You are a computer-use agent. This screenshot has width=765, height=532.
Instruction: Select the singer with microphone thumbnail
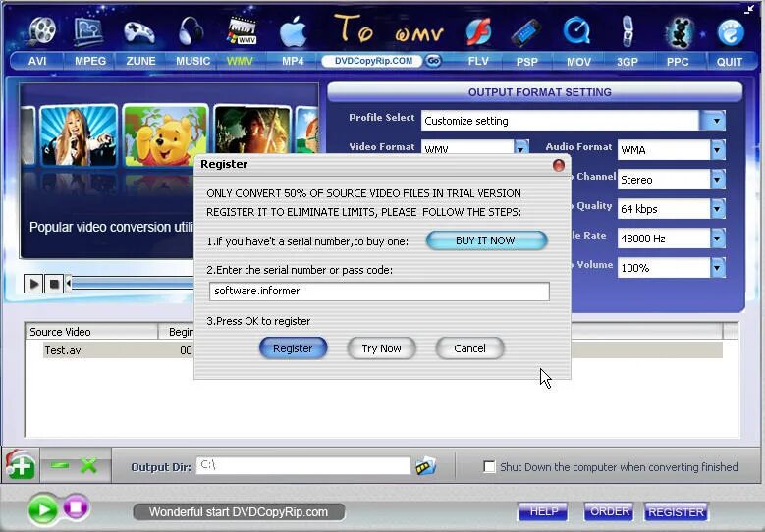[79, 135]
